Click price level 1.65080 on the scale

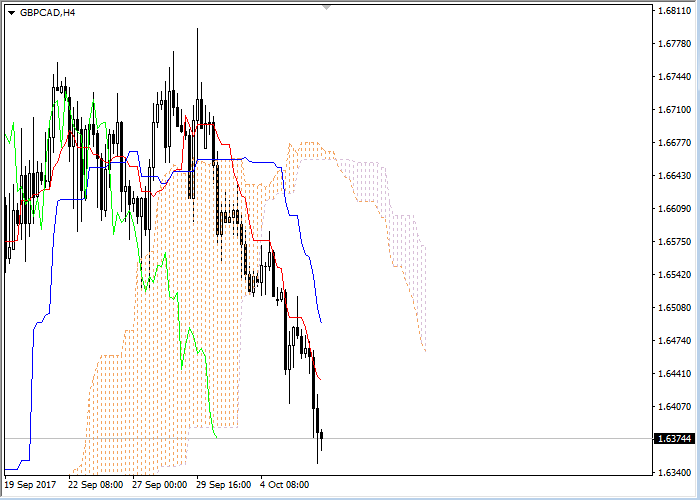point(674,308)
